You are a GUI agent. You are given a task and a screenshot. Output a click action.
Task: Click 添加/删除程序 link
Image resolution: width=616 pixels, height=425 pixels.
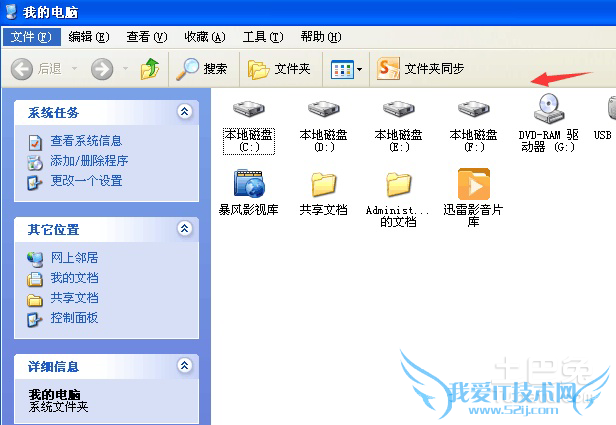[x=89, y=161]
